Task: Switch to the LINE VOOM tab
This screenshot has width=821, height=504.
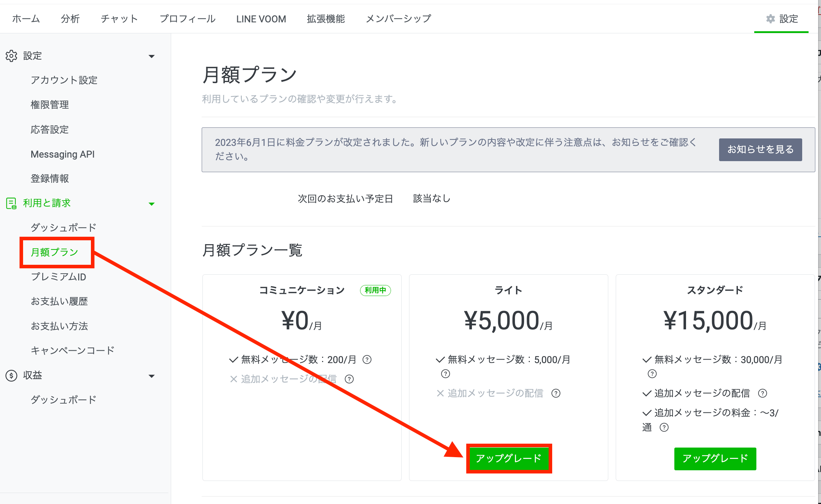Action: tap(261, 19)
